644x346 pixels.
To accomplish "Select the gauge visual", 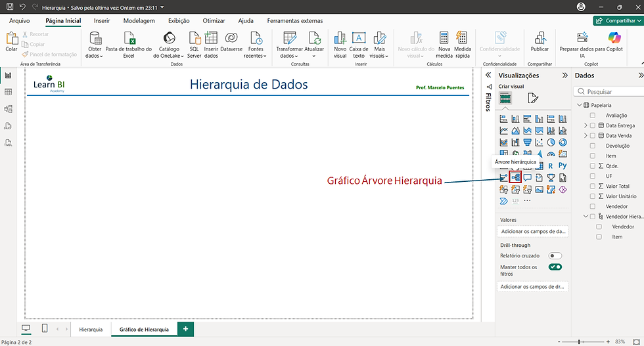I will (551, 154).
